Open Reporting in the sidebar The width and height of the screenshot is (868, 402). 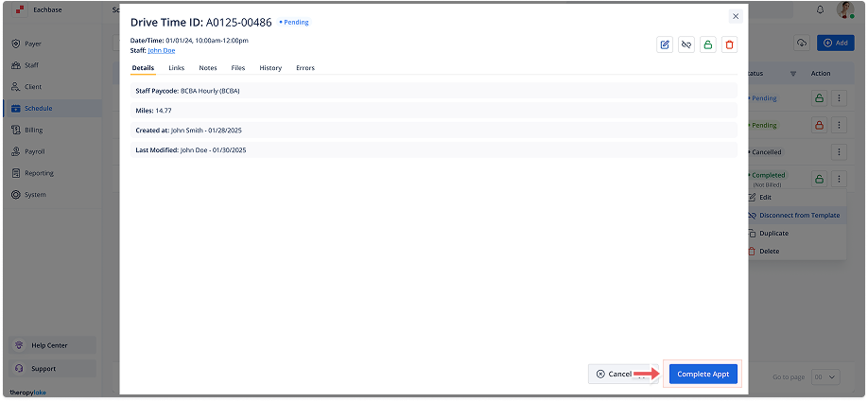click(52, 173)
